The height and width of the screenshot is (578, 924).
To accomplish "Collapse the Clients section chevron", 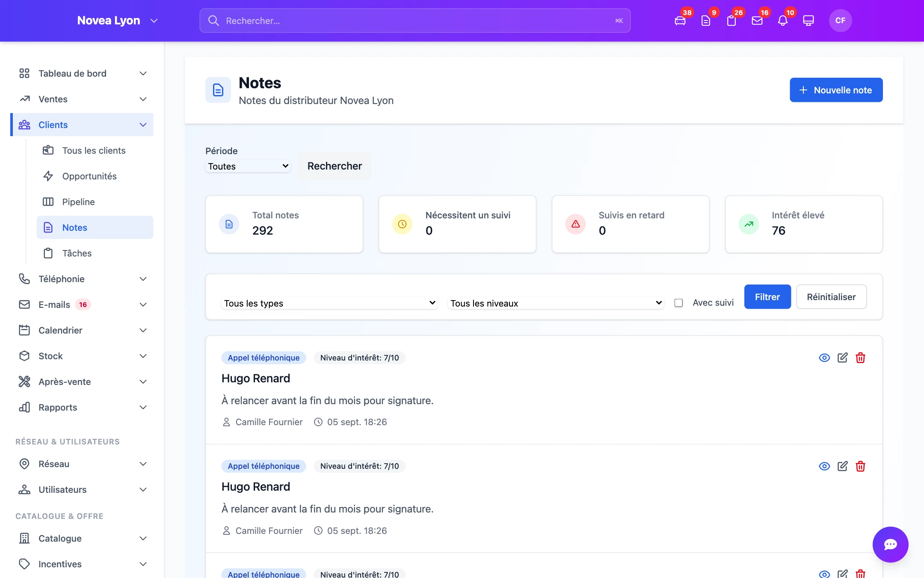I will tap(143, 125).
